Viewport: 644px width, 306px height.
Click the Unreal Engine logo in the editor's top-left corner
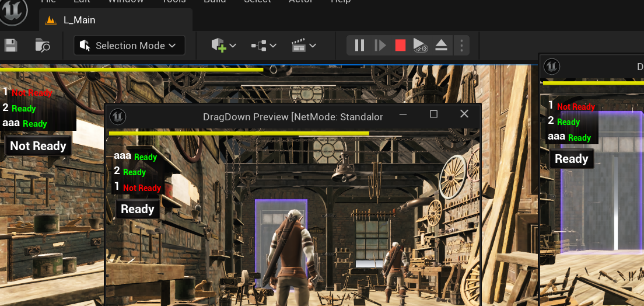tap(13, 12)
